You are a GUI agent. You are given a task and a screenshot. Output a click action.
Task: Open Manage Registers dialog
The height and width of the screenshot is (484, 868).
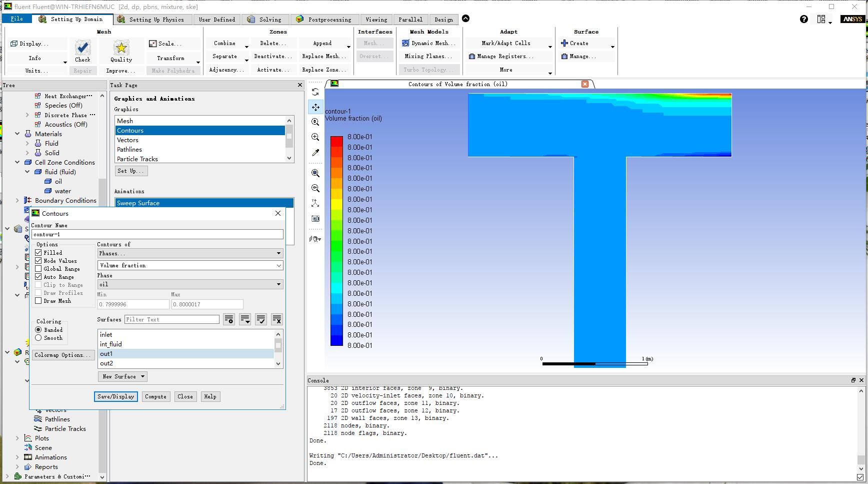tap(501, 56)
